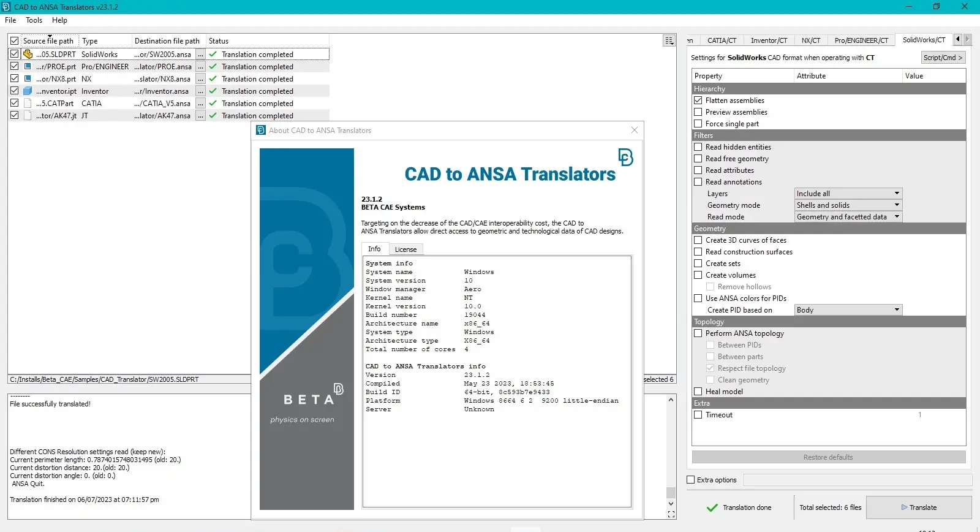Click the blank file icon for CATPart row
The image size is (980, 532).
28,103
